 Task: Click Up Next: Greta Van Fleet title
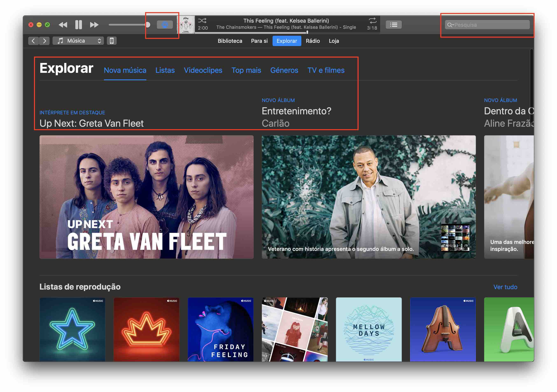91,123
